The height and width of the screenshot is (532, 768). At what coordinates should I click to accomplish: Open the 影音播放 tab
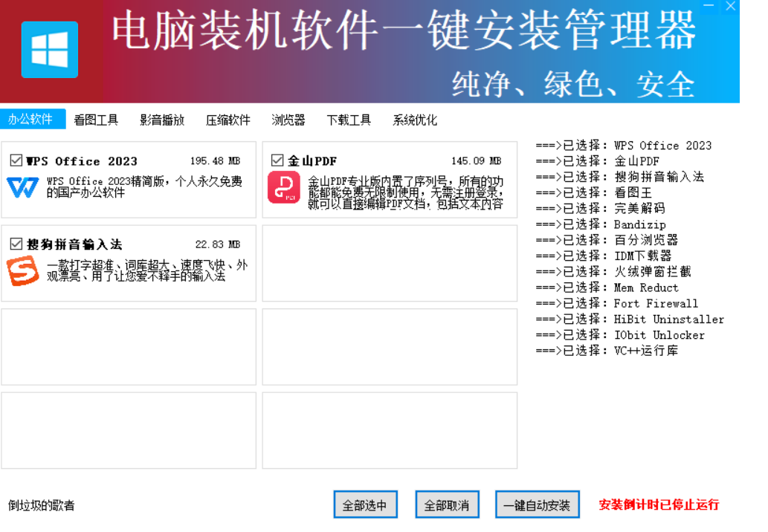(162, 120)
